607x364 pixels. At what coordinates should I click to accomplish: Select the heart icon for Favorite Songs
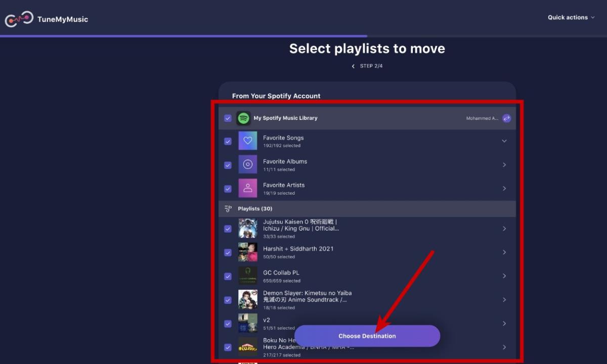point(247,141)
